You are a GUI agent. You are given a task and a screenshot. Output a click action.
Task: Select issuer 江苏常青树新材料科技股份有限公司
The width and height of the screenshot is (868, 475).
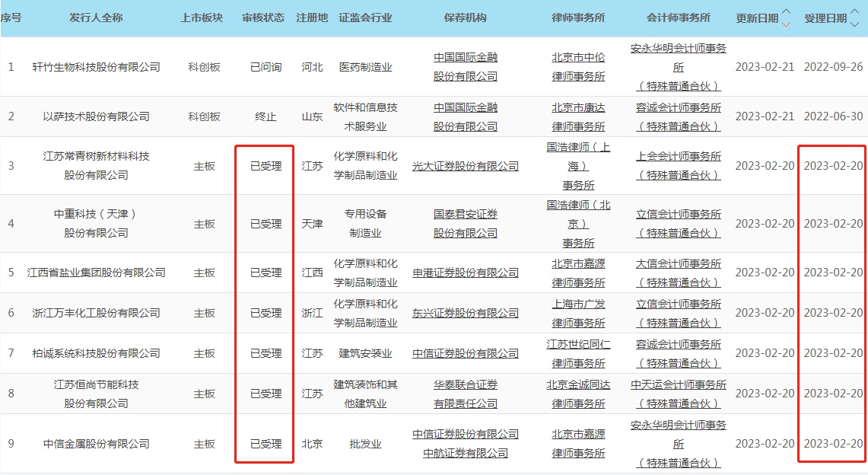click(x=97, y=166)
